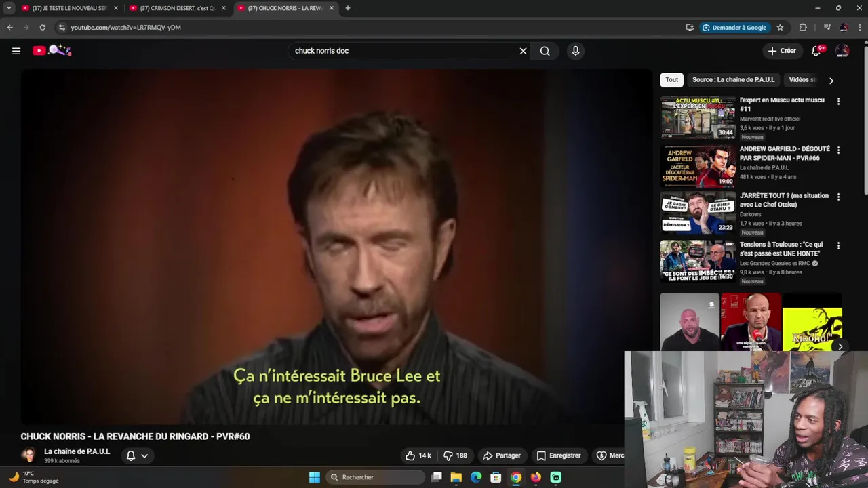Open the YouTube account avatar menu
Viewport: 868px width, 488px height.
pos(842,51)
